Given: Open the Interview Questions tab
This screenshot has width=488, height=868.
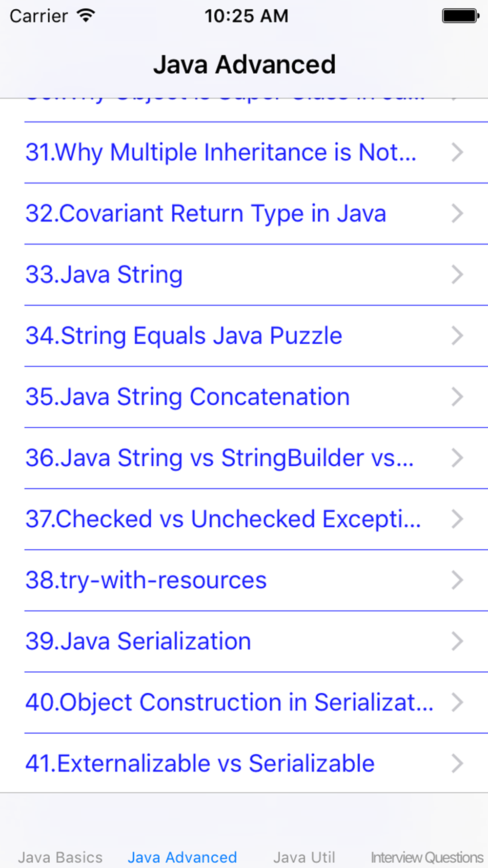Looking at the screenshot, I should coord(427,857).
